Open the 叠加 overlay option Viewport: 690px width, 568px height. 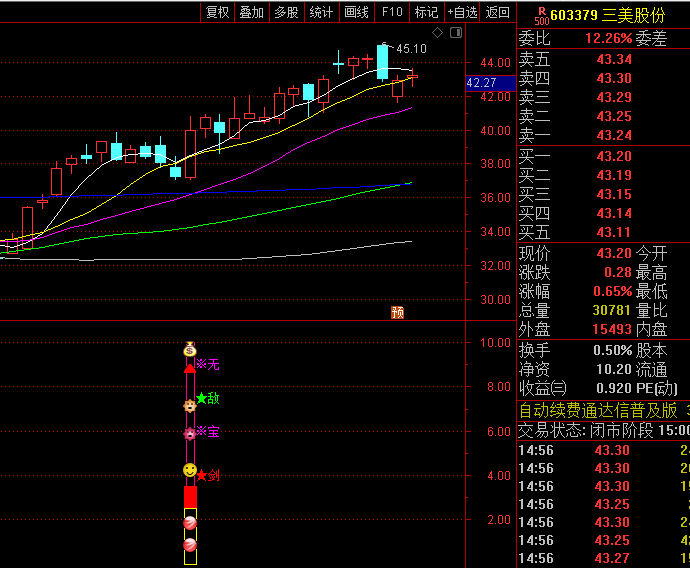(252, 12)
